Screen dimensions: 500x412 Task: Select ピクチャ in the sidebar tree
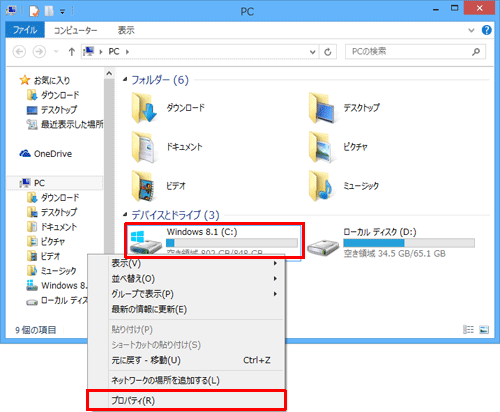click(46, 242)
